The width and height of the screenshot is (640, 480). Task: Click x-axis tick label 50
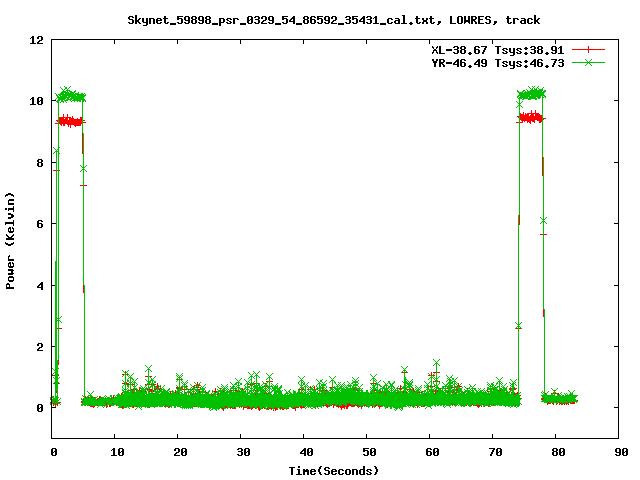tap(369, 452)
